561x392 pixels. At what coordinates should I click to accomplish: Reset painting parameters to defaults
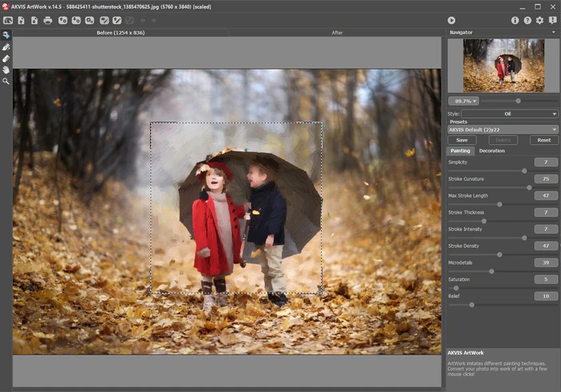coord(543,140)
